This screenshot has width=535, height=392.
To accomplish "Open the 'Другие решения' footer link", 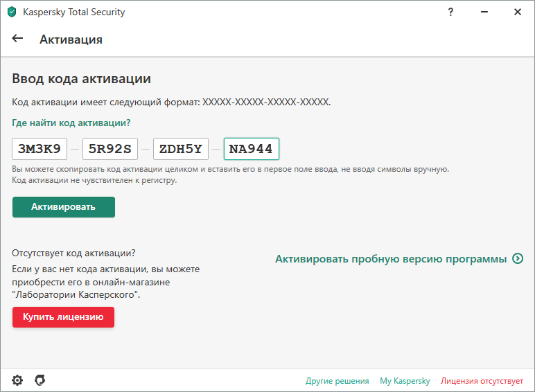I will pyautogui.click(x=337, y=381).
